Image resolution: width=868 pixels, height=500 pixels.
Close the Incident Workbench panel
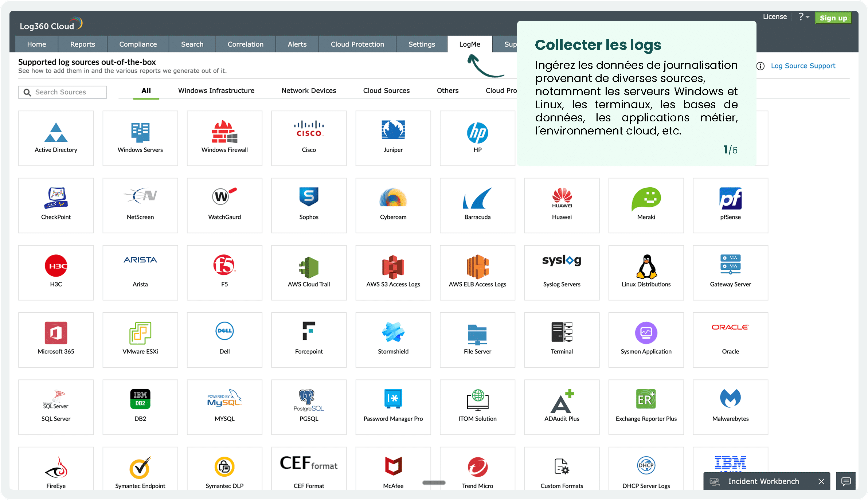tap(821, 481)
